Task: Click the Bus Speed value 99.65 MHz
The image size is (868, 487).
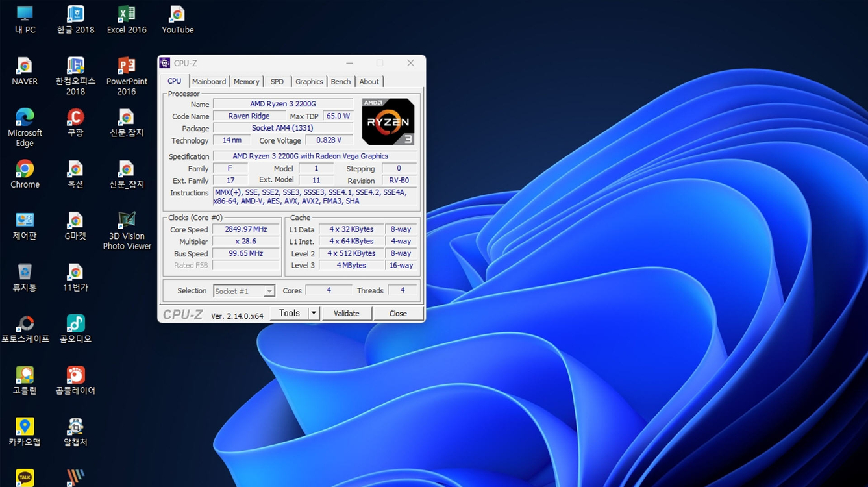Action: point(246,253)
